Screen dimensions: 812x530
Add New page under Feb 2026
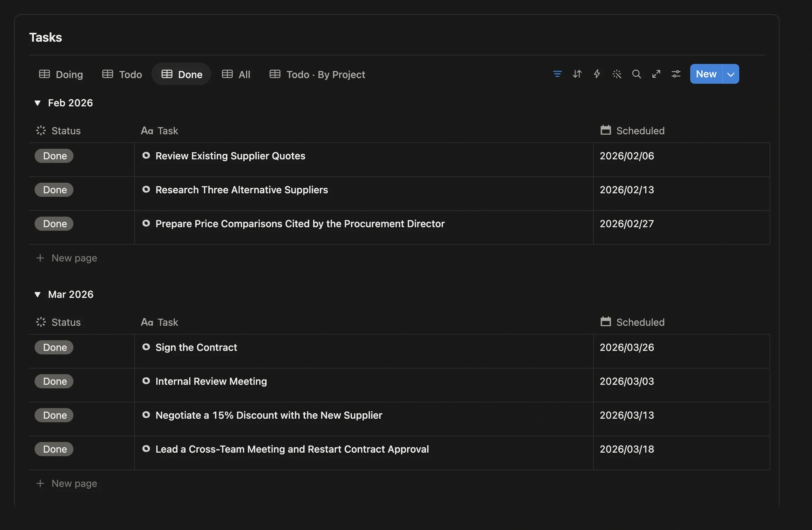[x=66, y=258]
